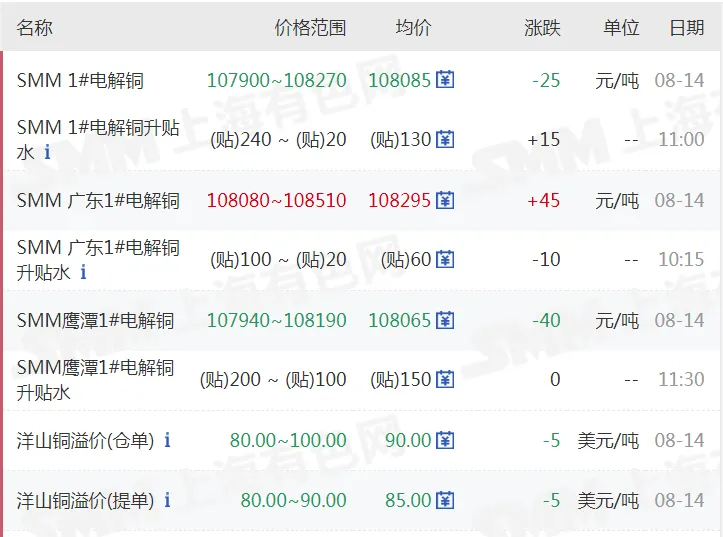Click average price 108065
Image resolution: width=723 pixels, height=537 pixels.
[x=400, y=320]
